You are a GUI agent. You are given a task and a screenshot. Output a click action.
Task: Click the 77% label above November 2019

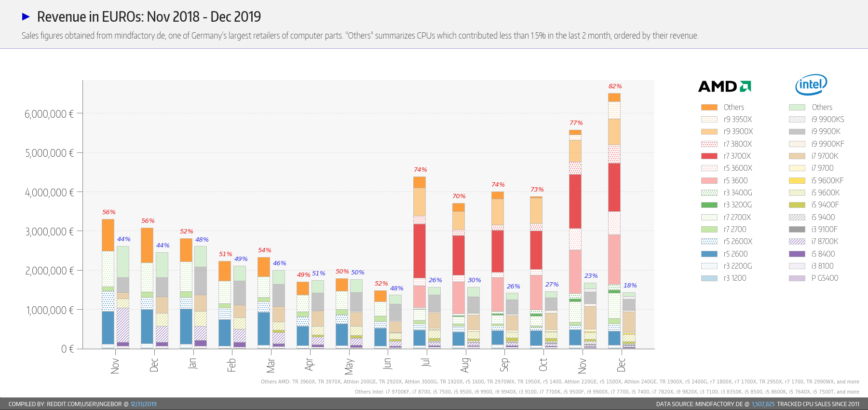point(576,123)
